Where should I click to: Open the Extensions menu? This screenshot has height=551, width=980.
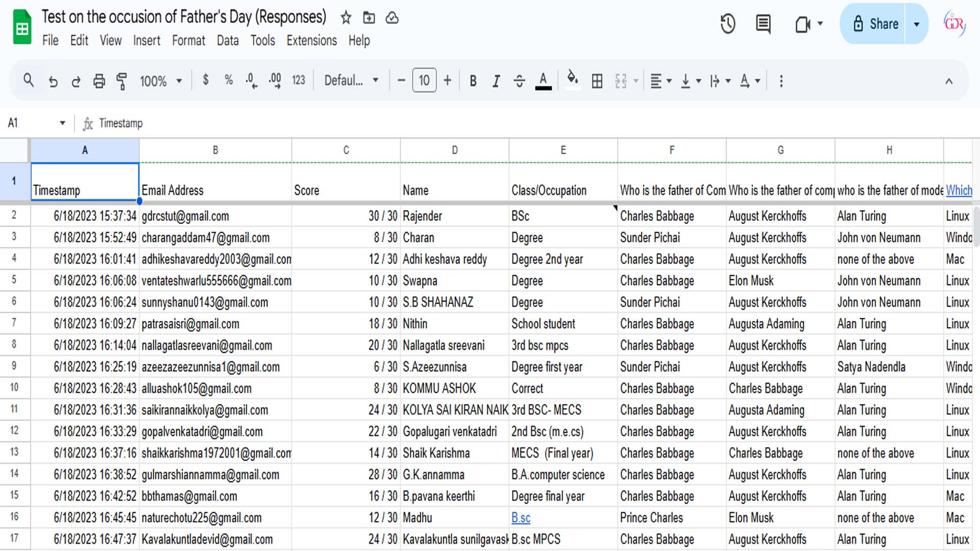tap(311, 40)
